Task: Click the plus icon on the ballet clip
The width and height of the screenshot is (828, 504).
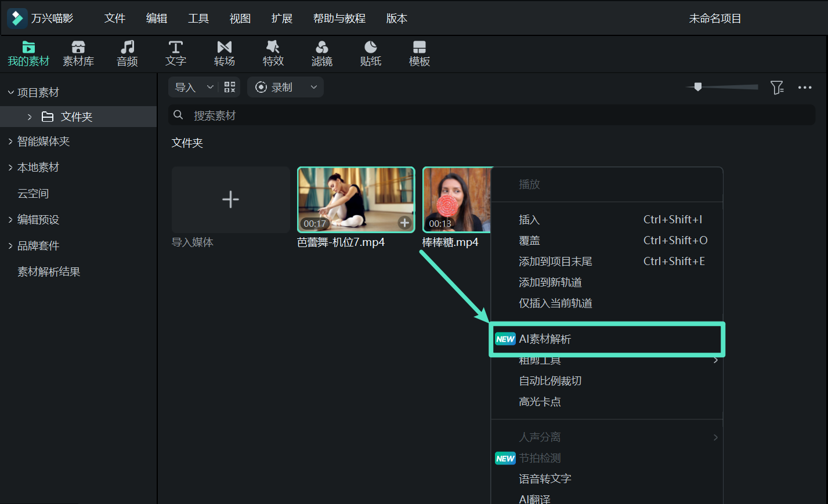Action: (x=404, y=223)
